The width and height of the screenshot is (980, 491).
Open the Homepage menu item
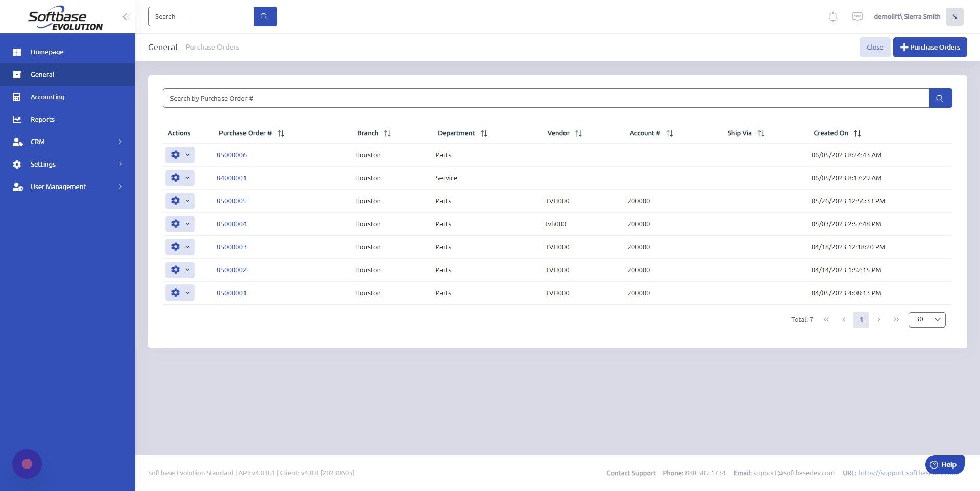tap(67, 52)
